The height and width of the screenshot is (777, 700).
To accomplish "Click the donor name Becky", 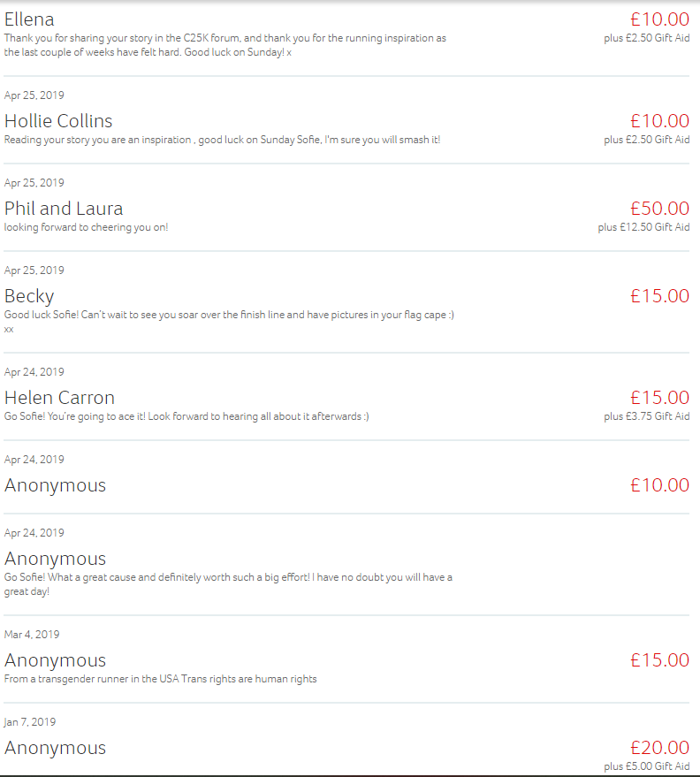I will (x=29, y=296).
